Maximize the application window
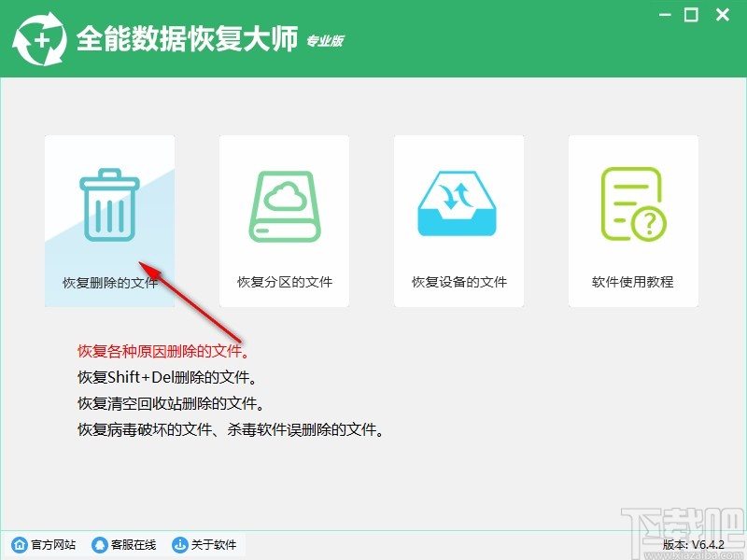The width and height of the screenshot is (747, 560). (691, 15)
